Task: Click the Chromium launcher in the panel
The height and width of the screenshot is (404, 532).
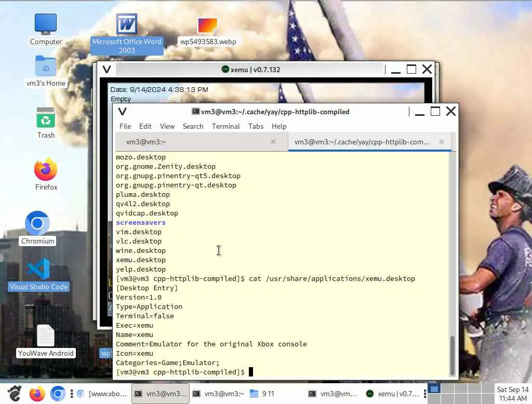Action: [x=58, y=394]
